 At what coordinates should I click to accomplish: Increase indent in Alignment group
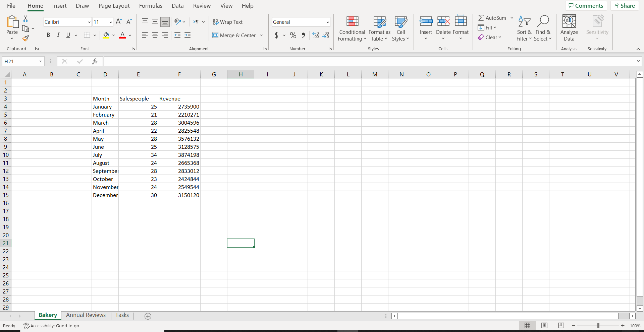(x=187, y=35)
